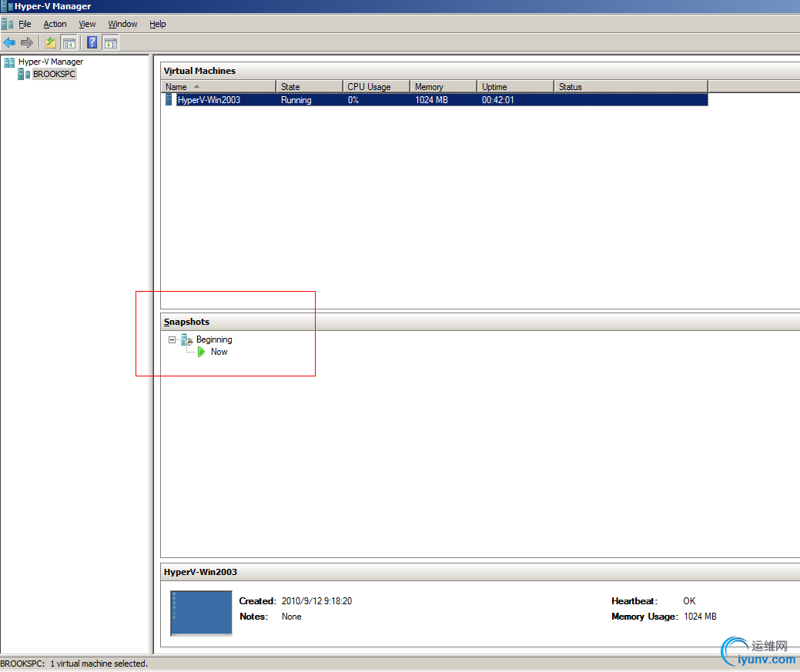Screen dimensions: 800x672
Task: Sort by the Name column header
Action: [219, 87]
